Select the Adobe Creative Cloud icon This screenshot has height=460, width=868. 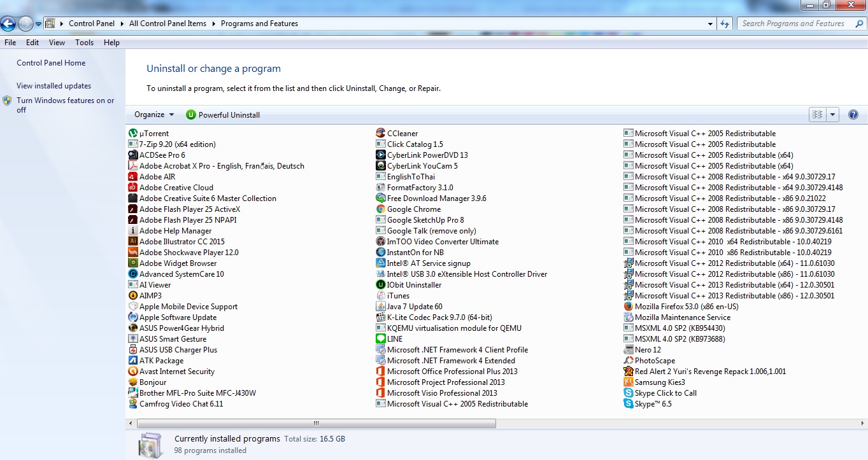133,188
